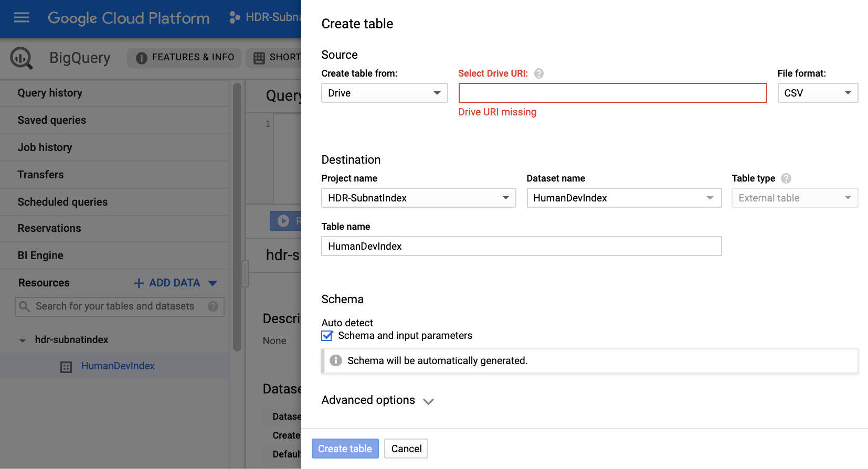Click the Create table button
The image size is (868, 469).
tap(345, 449)
